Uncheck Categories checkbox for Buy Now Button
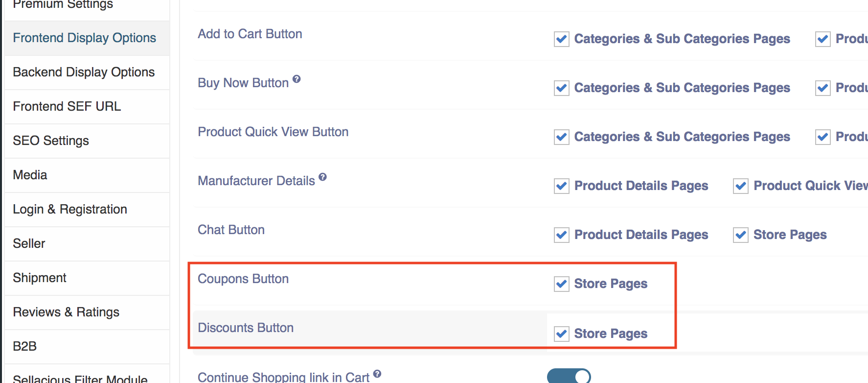The image size is (868, 383). point(561,88)
